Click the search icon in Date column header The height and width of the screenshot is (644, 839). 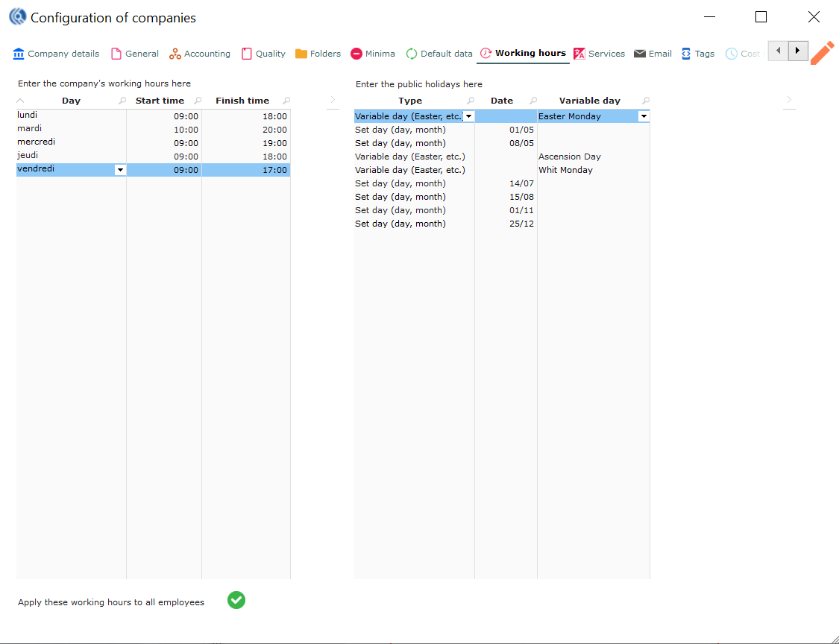coord(533,101)
